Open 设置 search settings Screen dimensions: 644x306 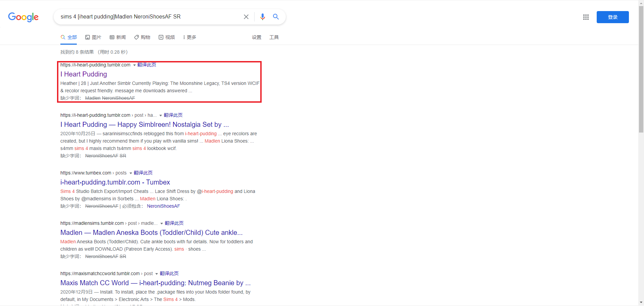pos(257,37)
